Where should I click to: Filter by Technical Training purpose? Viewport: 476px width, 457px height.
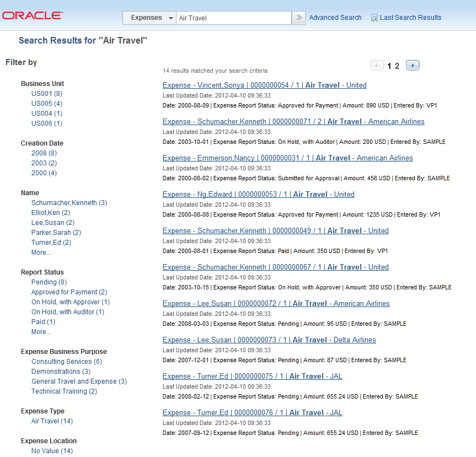(64, 391)
